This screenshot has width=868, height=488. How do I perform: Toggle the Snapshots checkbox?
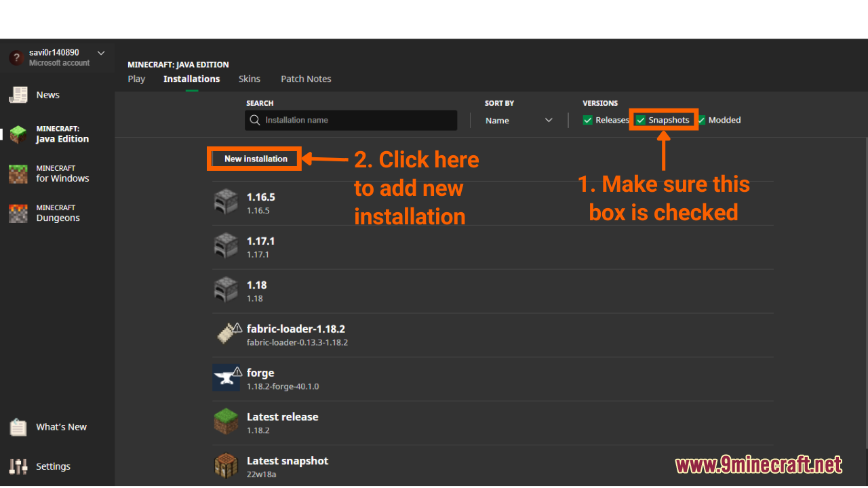641,120
